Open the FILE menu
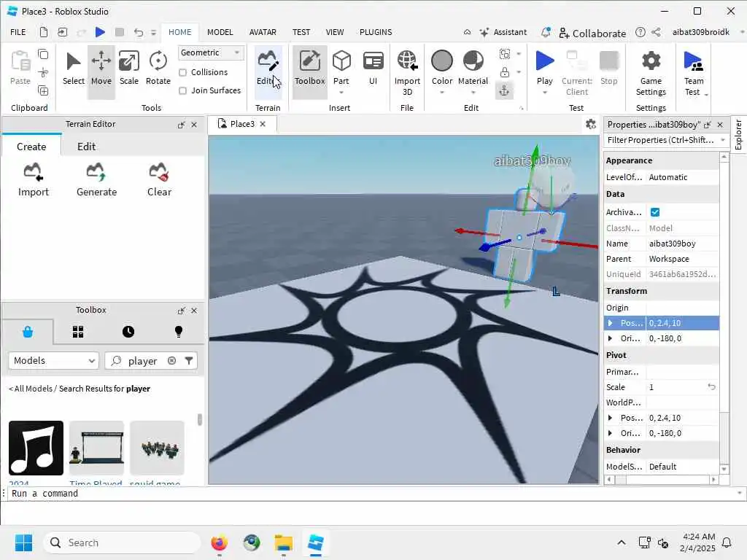The height and width of the screenshot is (560, 747). pos(18,32)
